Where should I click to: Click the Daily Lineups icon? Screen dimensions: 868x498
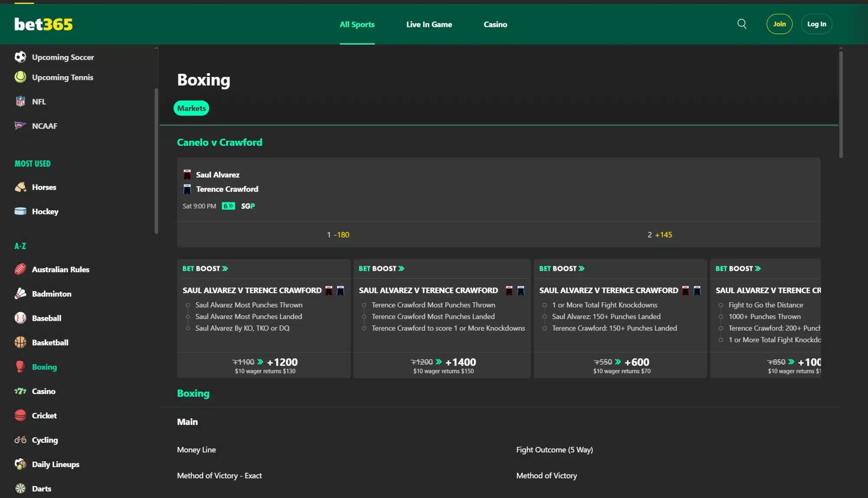pyautogui.click(x=20, y=464)
